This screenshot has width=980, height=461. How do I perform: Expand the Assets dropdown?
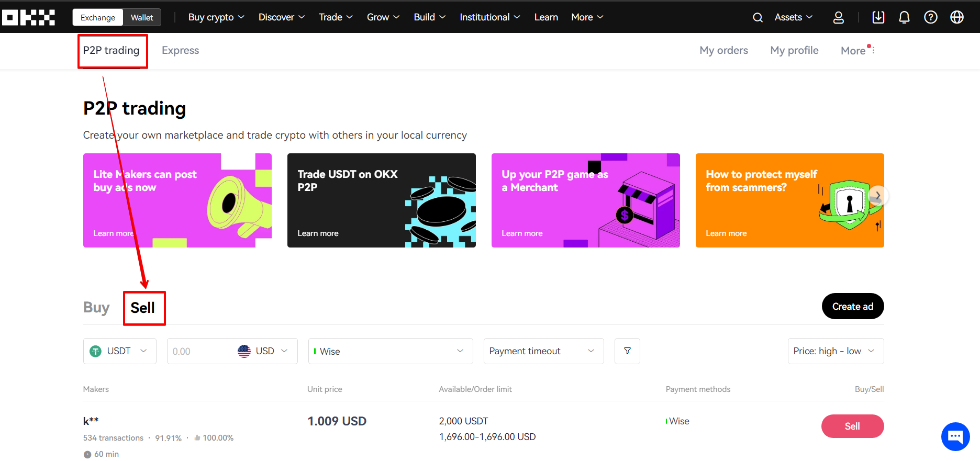pyautogui.click(x=794, y=17)
